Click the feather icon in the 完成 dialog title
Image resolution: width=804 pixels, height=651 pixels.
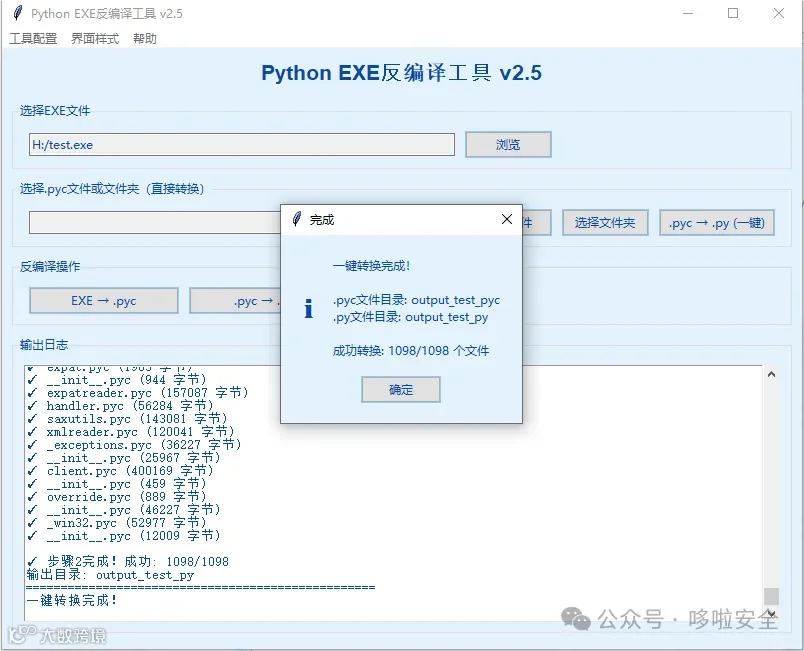tap(296, 219)
